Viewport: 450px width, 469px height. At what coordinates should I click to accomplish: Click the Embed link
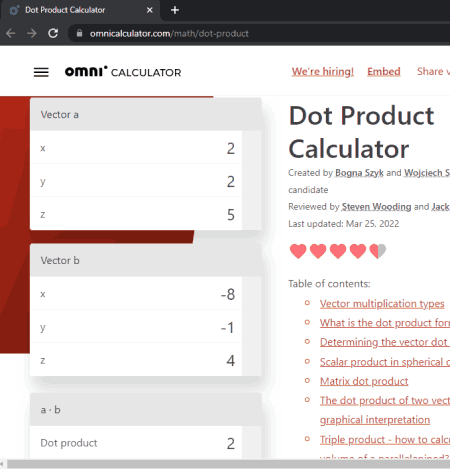384,71
